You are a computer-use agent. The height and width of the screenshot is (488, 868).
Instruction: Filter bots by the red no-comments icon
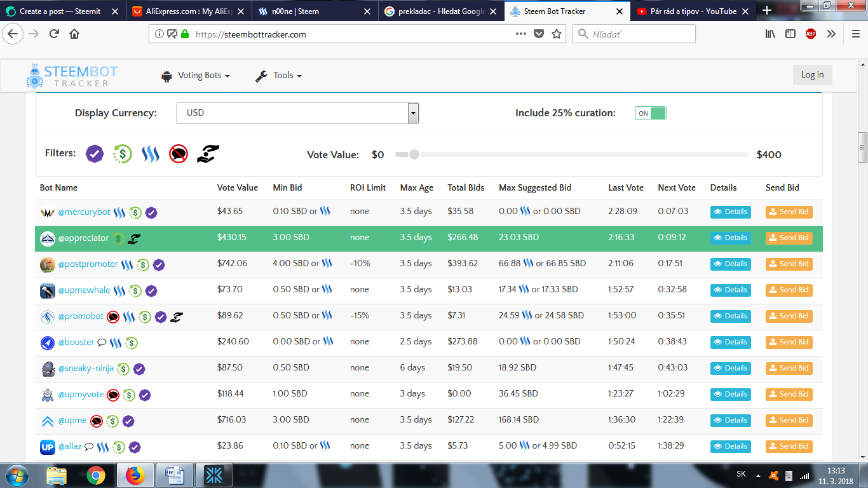point(179,154)
